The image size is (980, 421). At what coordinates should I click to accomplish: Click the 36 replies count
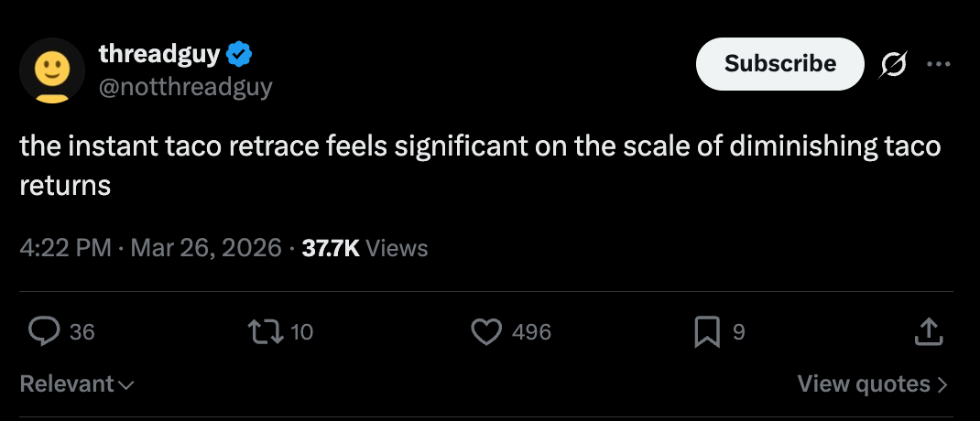pos(82,332)
